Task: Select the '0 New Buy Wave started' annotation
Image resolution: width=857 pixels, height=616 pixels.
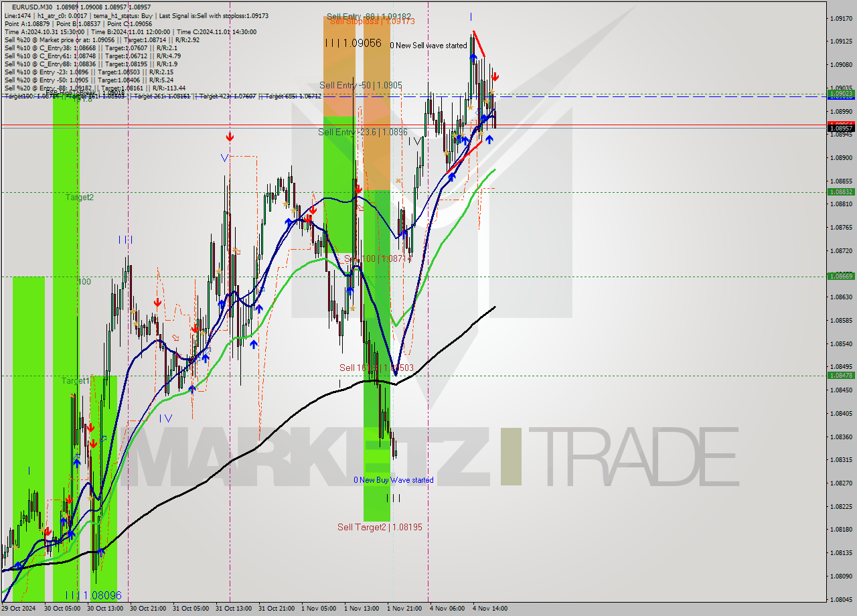Action: (394, 480)
